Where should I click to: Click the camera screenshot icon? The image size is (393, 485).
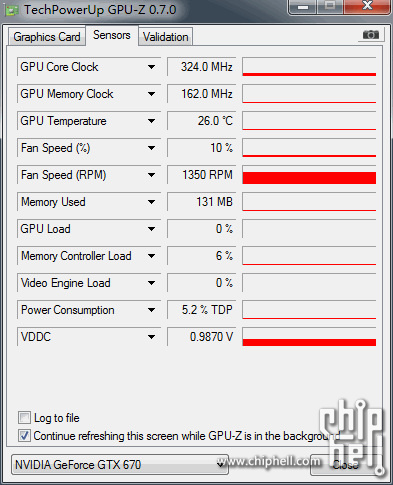(371, 35)
